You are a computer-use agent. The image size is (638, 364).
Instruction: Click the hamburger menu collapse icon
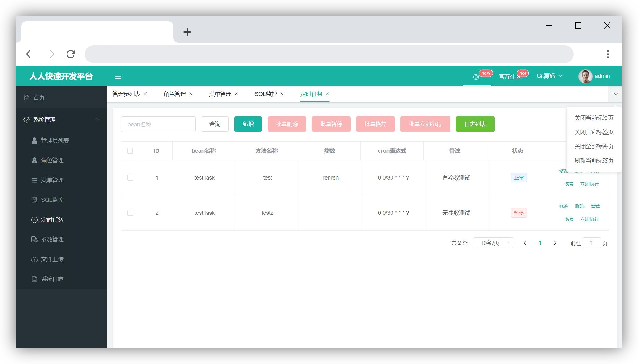tap(118, 76)
